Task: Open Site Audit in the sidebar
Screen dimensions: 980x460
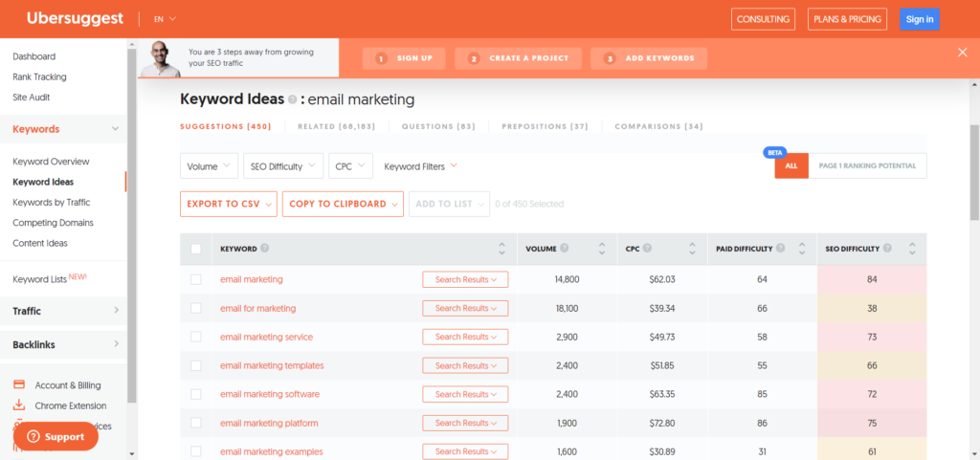Action: [32, 98]
